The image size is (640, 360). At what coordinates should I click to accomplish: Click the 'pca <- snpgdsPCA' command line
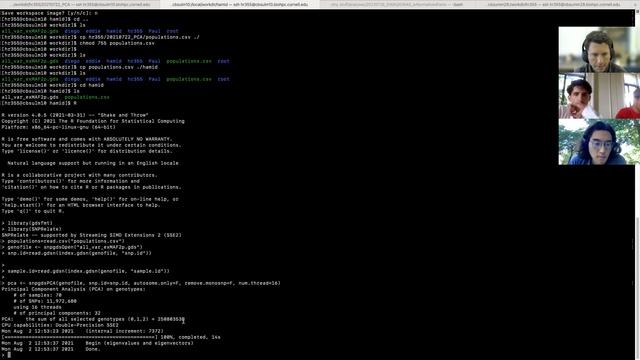point(141,283)
